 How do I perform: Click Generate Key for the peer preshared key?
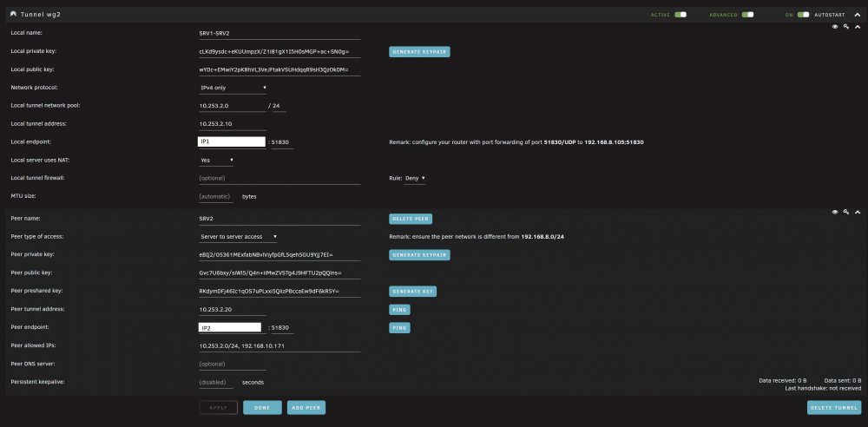coord(413,292)
